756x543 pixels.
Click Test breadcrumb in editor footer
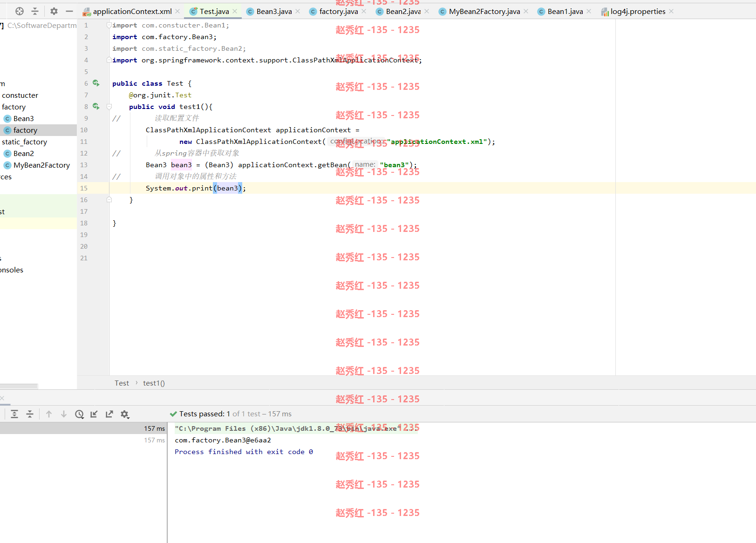[x=122, y=383]
